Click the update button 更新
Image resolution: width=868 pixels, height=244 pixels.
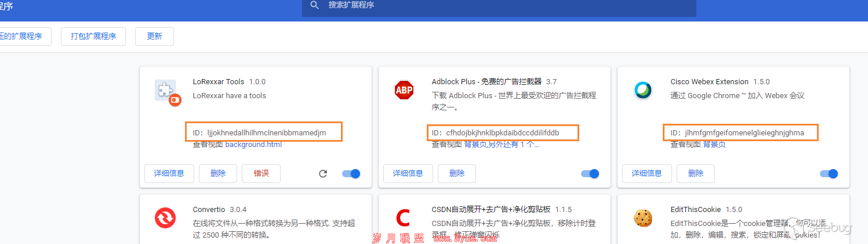[x=154, y=36]
